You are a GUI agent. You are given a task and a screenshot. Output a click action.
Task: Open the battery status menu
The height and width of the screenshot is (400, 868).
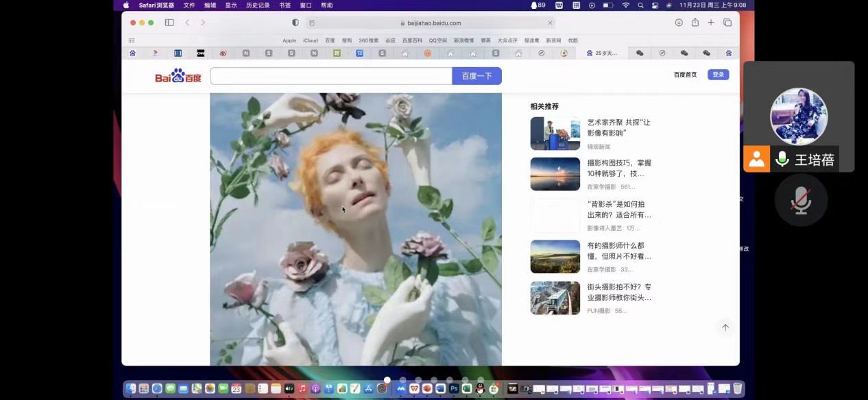(x=608, y=5)
